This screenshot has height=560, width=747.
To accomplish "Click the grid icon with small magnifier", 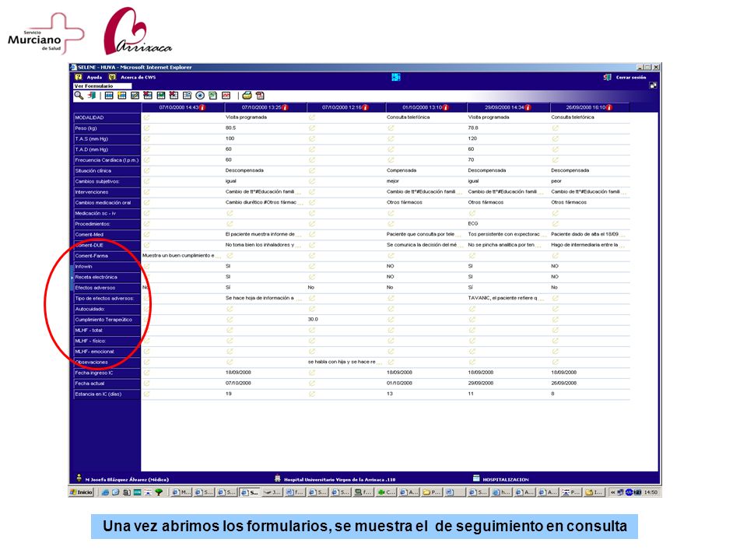I will (188, 96).
